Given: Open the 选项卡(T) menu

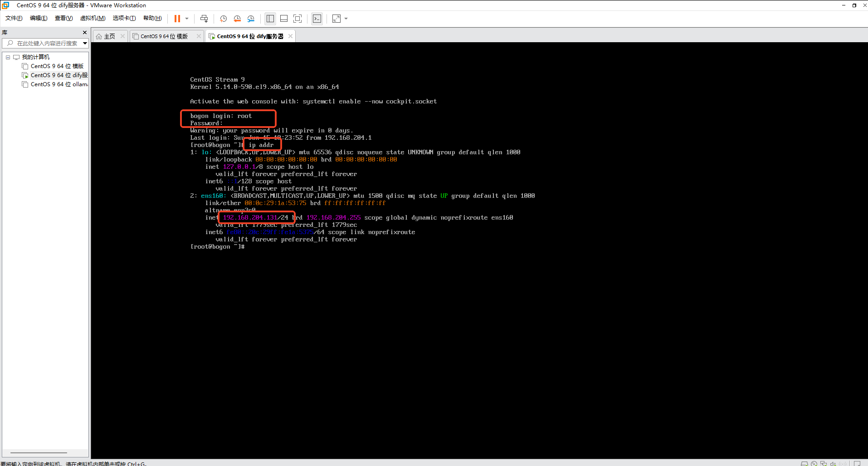Looking at the screenshot, I should tap(124, 18).
